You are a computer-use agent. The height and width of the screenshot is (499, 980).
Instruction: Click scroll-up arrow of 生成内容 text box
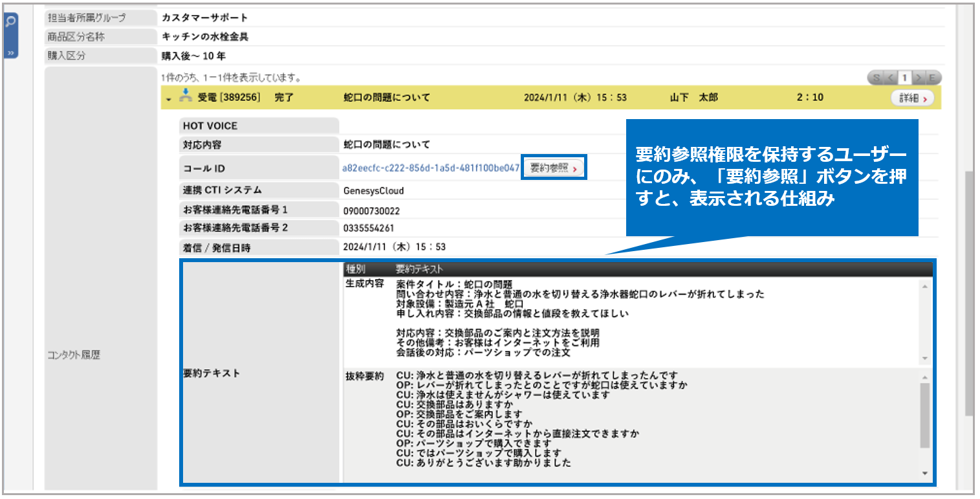click(x=925, y=286)
